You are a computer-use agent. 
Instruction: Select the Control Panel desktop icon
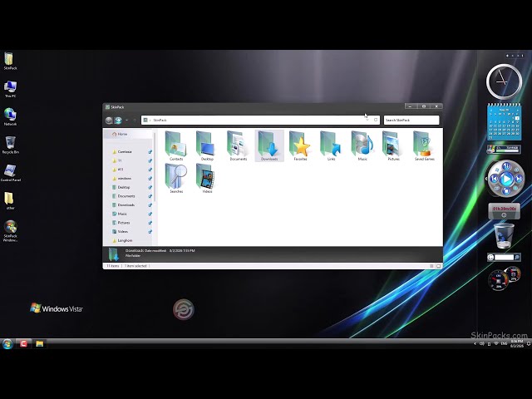10,173
